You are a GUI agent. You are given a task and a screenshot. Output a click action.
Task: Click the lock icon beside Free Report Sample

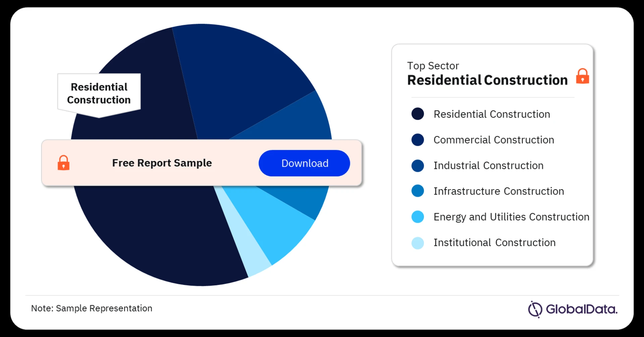tap(63, 163)
